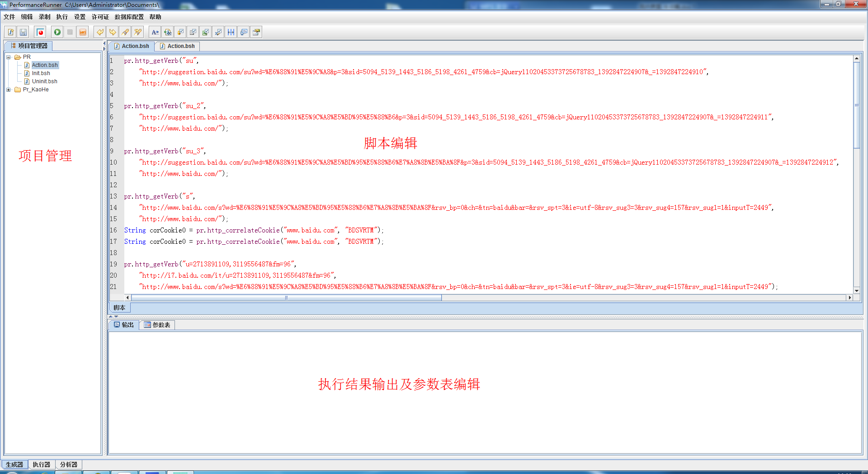This screenshot has width=868, height=474.
Task: Click the blue comment monitor toolbar icon
Action: (x=244, y=32)
